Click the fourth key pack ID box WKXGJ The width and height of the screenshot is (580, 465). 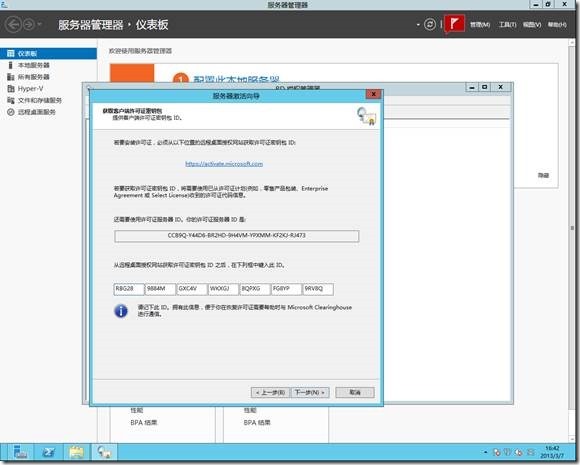tap(223, 289)
